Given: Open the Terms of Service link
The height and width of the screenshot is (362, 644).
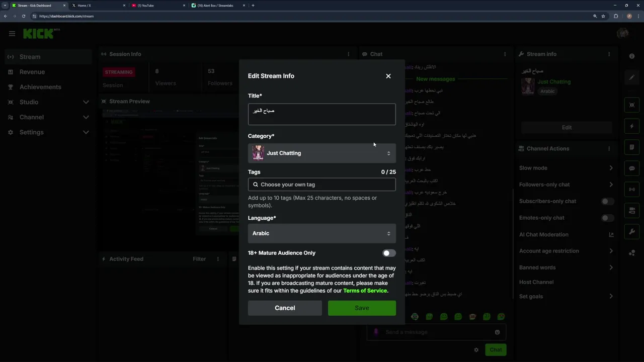Looking at the screenshot, I should [365, 291].
